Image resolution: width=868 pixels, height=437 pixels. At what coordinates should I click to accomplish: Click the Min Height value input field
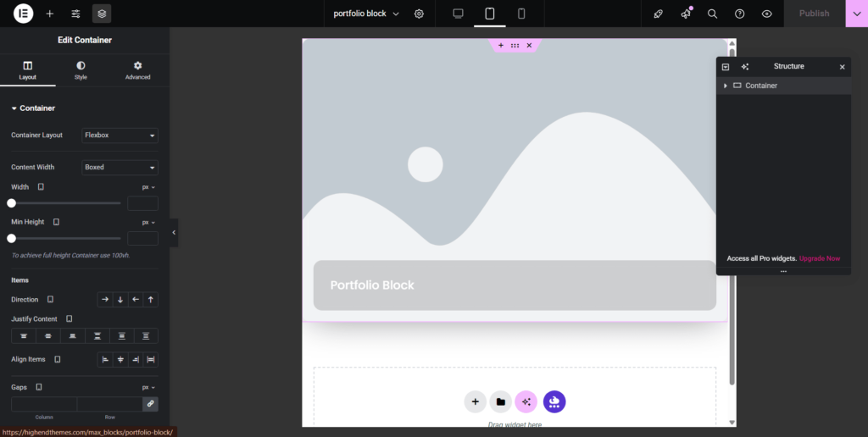tap(142, 239)
